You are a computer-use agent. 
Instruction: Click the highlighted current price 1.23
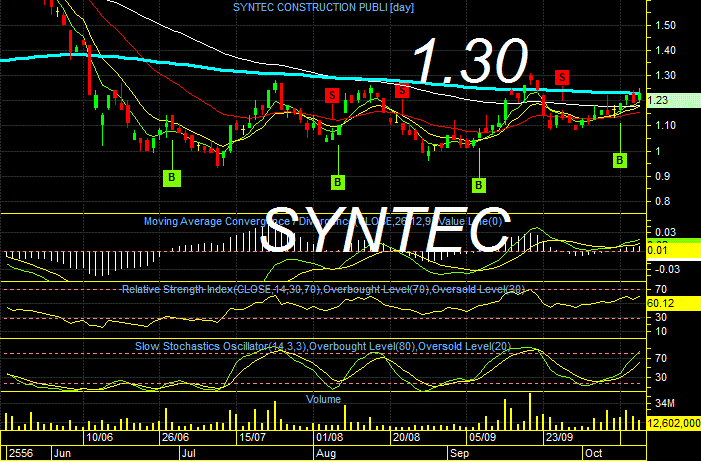point(673,100)
